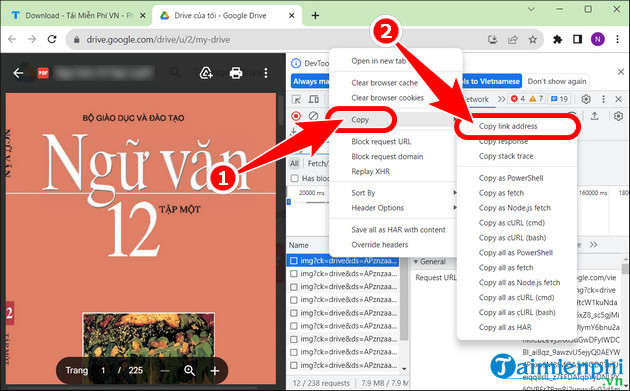Select the Fetch/XHR filter type

coord(317,163)
